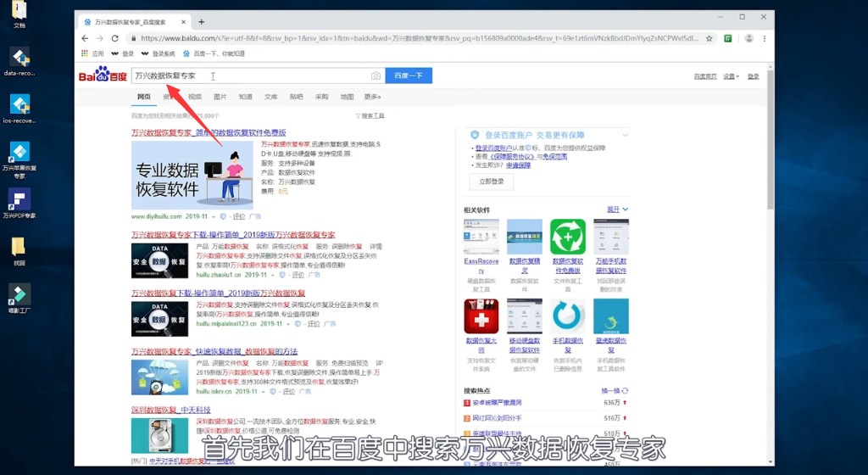868x475 pixels.
Task: Expand the 更多 categories menu
Action: 373,97
